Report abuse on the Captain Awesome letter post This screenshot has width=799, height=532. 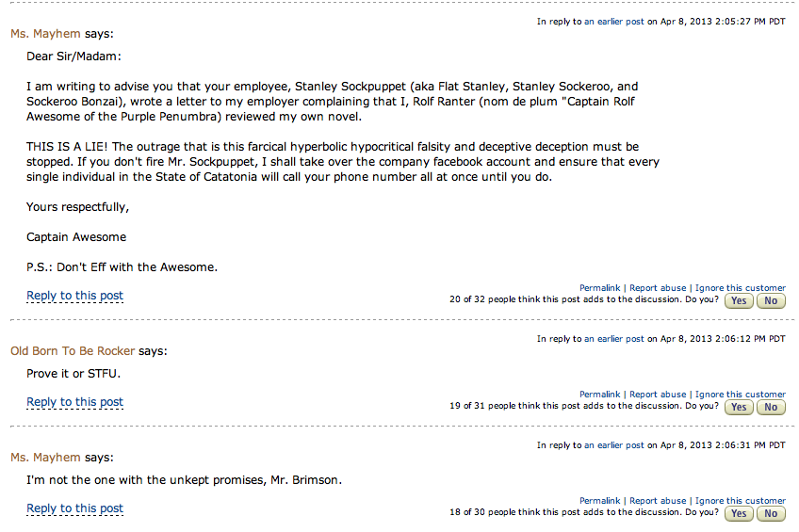pyautogui.click(x=658, y=288)
